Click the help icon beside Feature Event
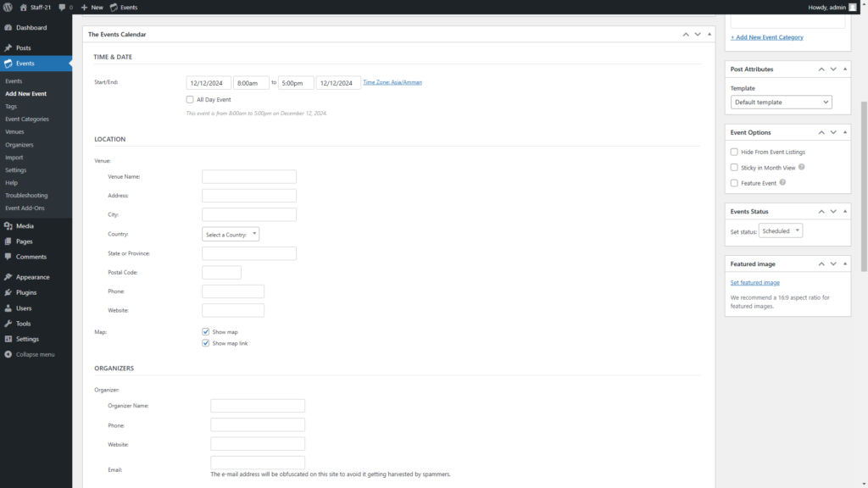The width and height of the screenshot is (868, 488). pos(782,182)
